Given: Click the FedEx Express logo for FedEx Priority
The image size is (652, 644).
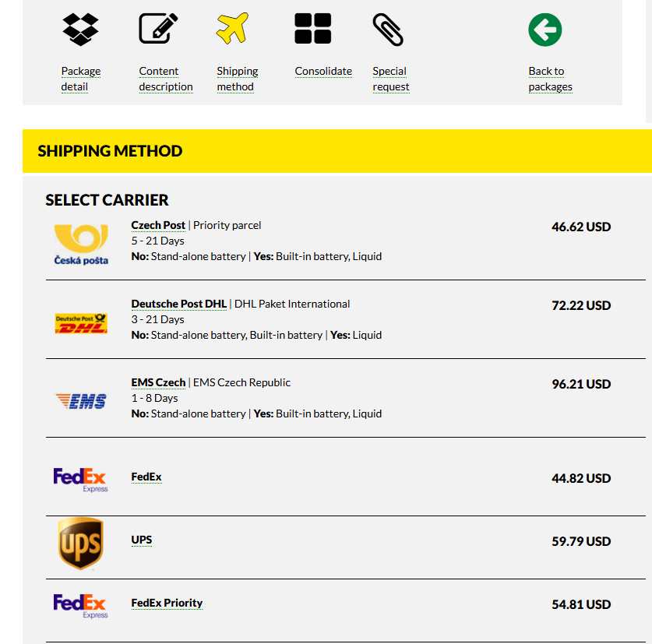Looking at the screenshot, I should [80, 606].
